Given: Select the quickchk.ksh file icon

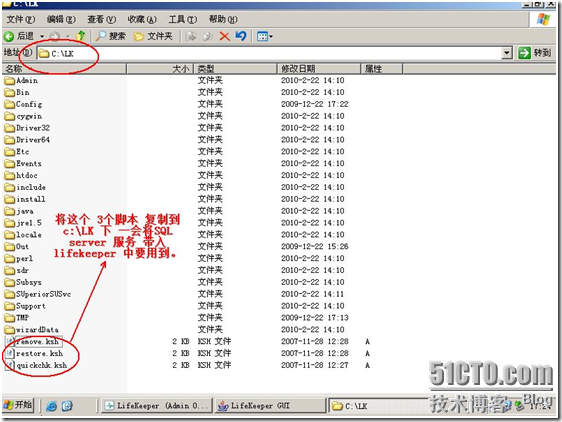Looking at the screenshot, I should (9, 365).
